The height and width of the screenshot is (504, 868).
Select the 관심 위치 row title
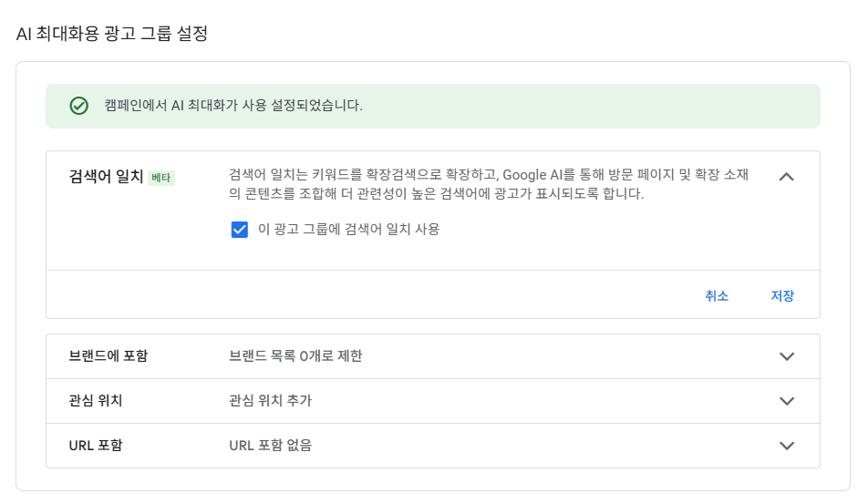[96, 401]
